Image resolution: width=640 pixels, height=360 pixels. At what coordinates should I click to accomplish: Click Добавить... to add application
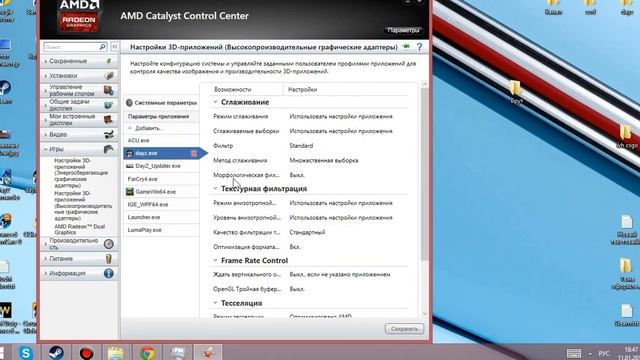pos(149,128)
